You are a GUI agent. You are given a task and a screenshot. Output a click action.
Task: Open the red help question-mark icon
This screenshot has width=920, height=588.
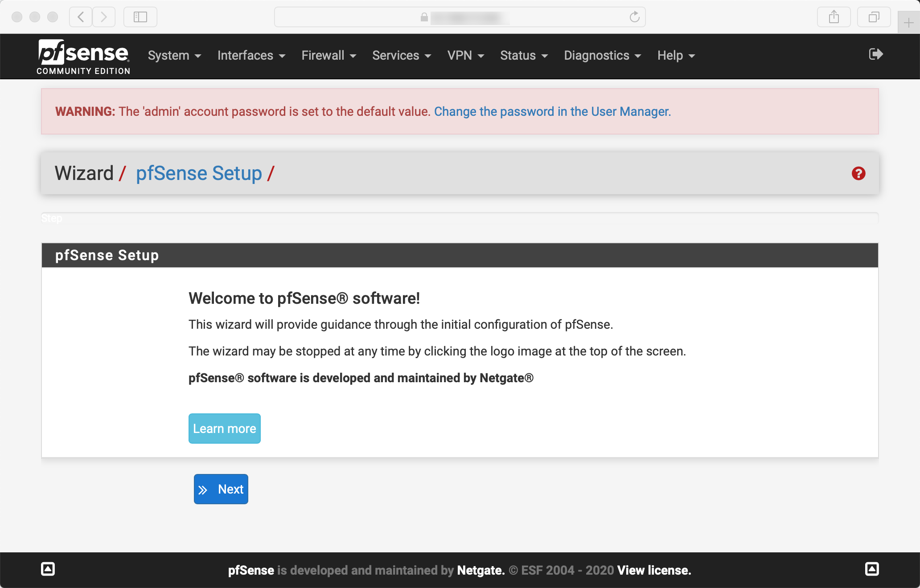tap(858, 173)
